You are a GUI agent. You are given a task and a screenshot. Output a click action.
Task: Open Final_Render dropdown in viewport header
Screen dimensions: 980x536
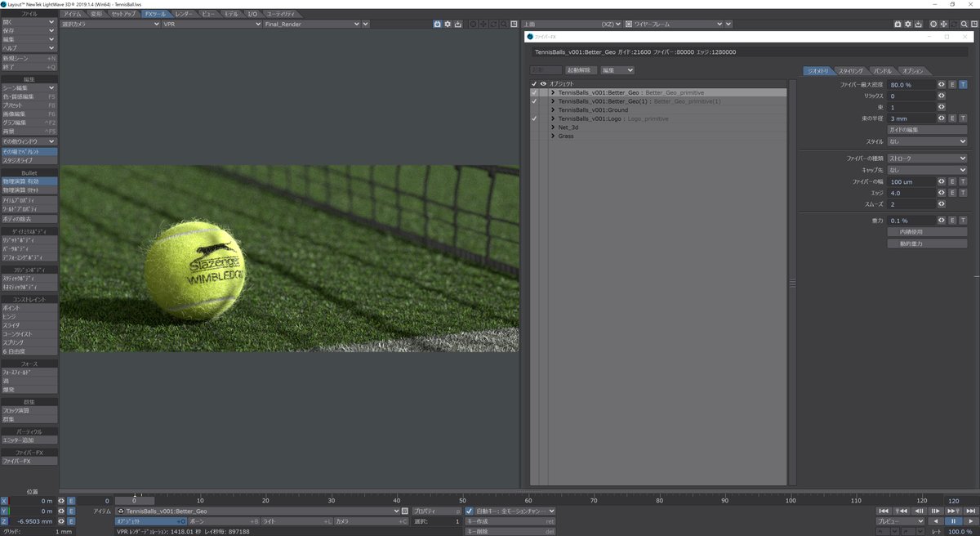tap(312, 25)
